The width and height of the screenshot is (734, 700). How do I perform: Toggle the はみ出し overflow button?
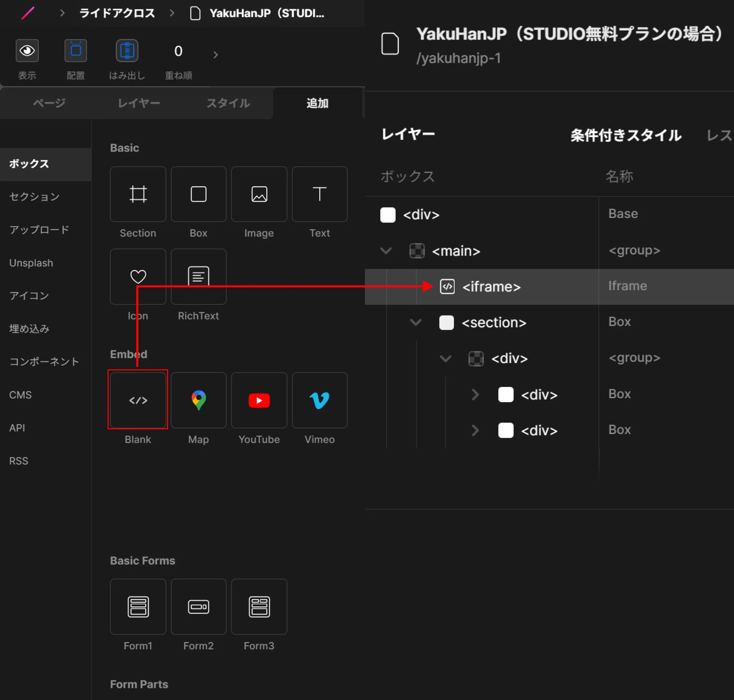point(127,50)
